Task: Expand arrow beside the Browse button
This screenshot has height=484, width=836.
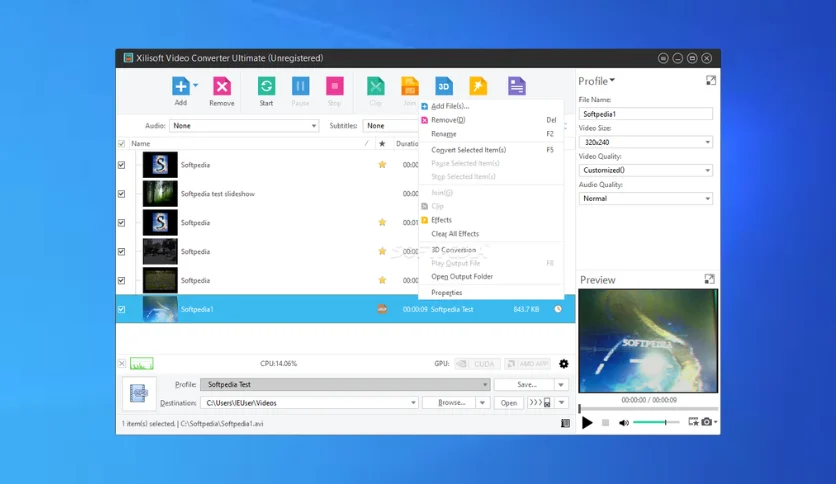Action: pyautogui.click(x=483, y=402)
